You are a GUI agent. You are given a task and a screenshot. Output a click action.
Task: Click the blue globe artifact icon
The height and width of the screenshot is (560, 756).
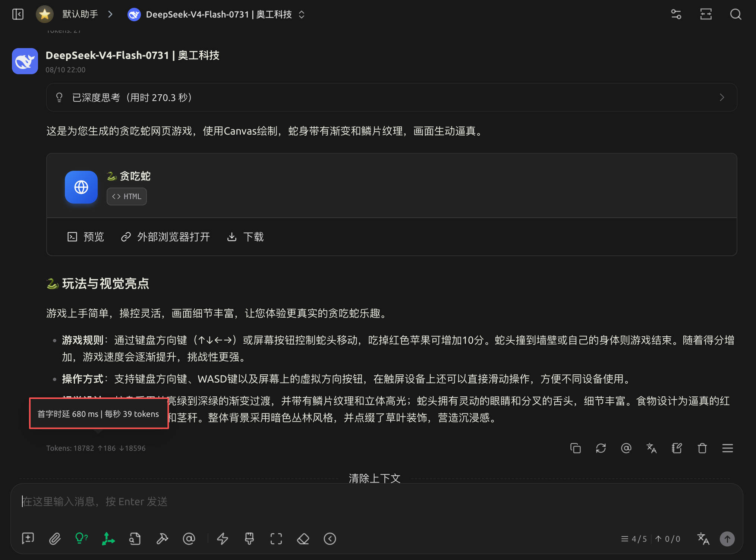click(81, 187)
